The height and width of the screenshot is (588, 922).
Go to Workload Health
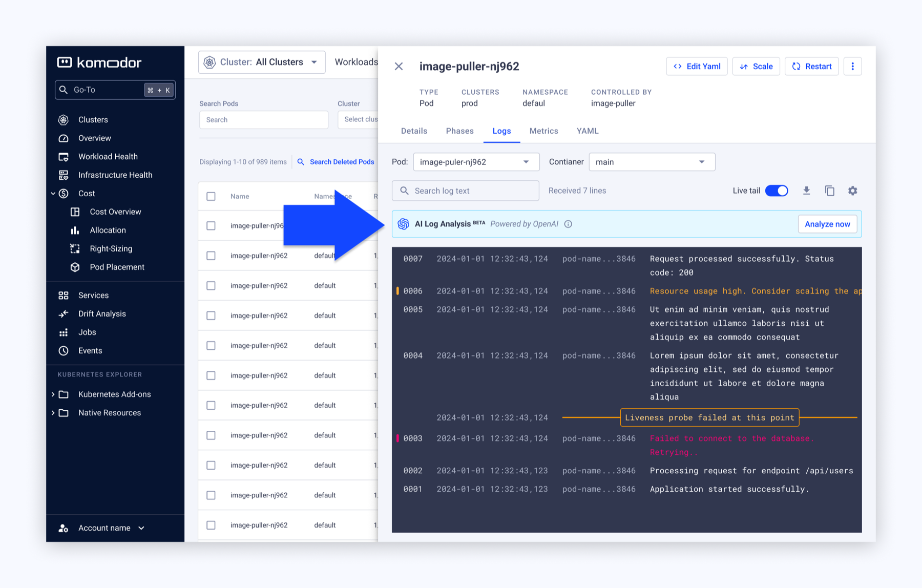tap(108, 157)
